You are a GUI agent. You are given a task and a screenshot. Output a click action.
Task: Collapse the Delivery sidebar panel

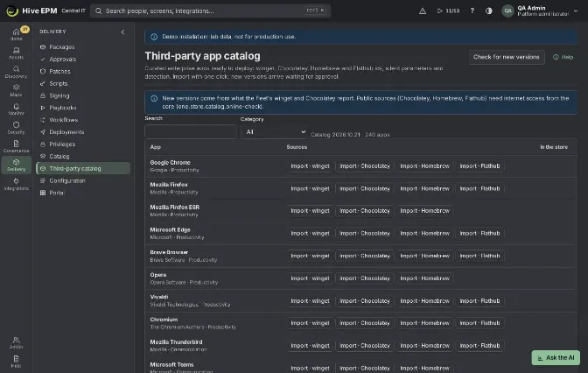(x=122, y=32)
